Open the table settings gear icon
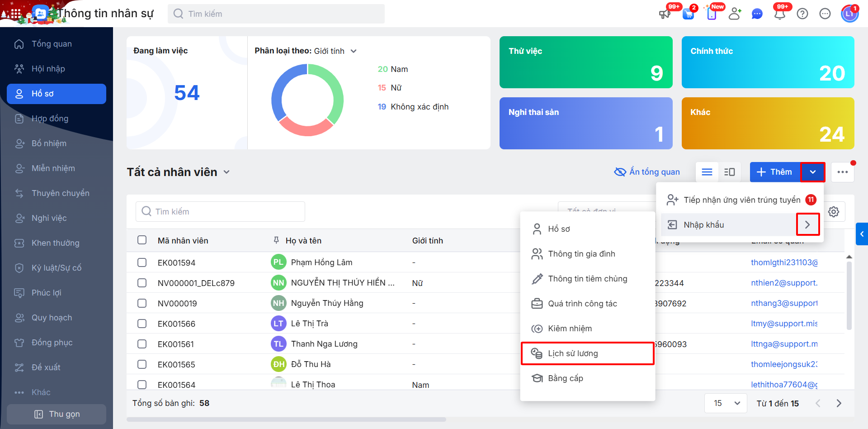Viewport: 868px width, 429px height. coord(834,212)
